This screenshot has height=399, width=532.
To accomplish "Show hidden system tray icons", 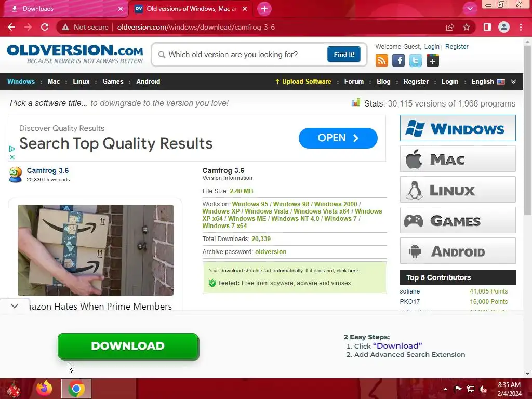I will click(445, 389).
